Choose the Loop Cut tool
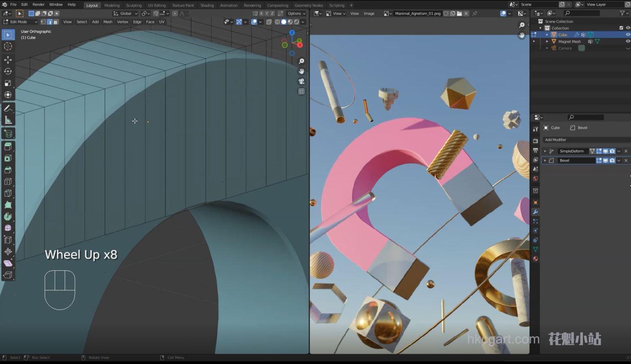 click(8, 182)
